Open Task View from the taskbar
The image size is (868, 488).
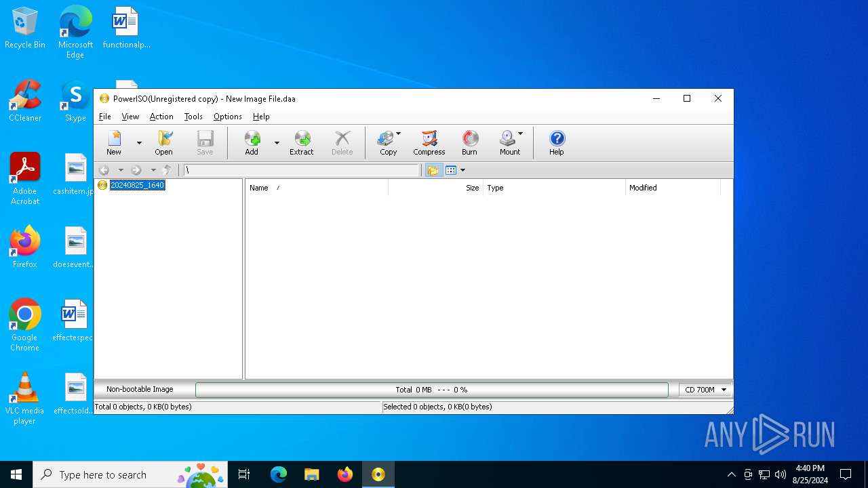click(x=244, y=474)
